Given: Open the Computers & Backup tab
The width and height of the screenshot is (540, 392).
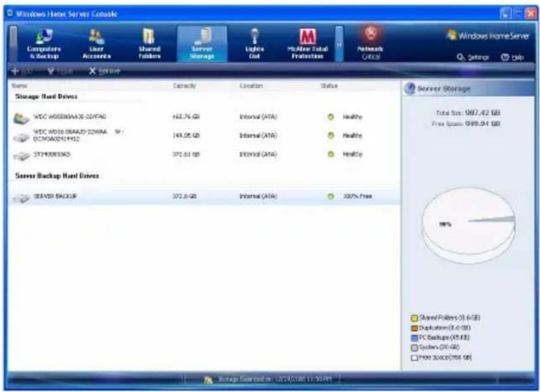Looking at the screenshot, I should pyautogui.click(x=44, y=44).
